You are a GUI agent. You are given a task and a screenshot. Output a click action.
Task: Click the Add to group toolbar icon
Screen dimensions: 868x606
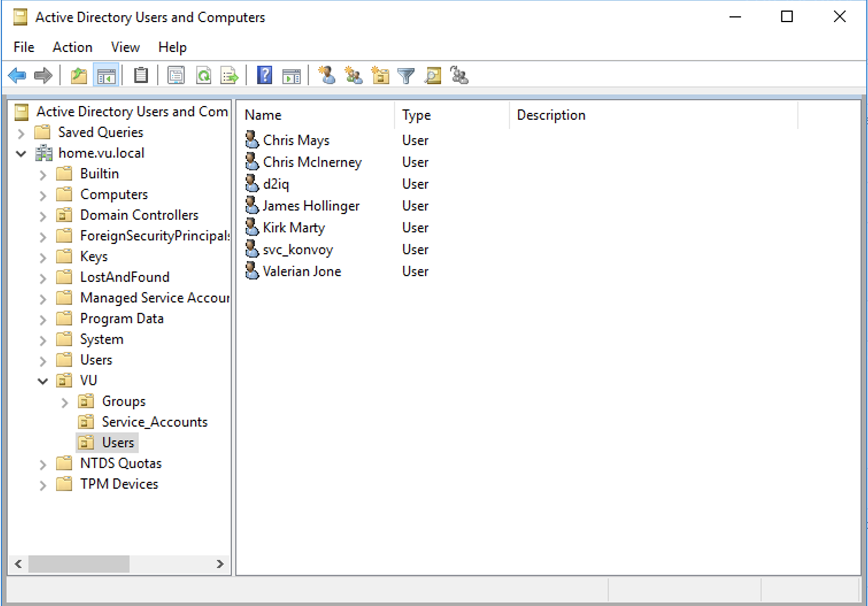[x=459, y=75]
